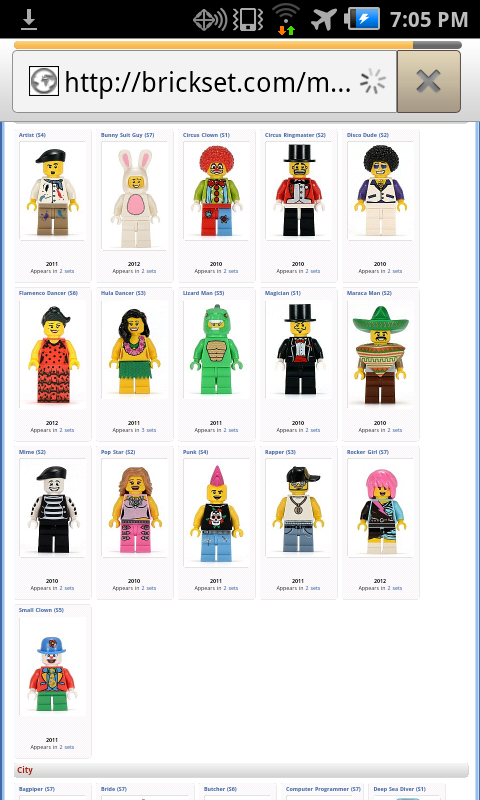Screen dimensions: 480x800
Task: Select the Circus Clown minifigure image
Action: click(x=216, y=191)
